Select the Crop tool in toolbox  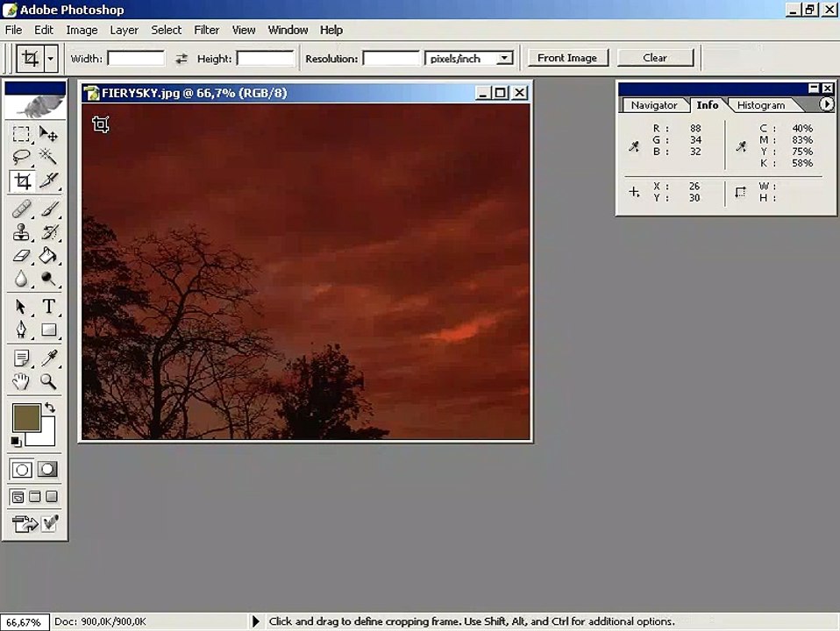point(21,181)
